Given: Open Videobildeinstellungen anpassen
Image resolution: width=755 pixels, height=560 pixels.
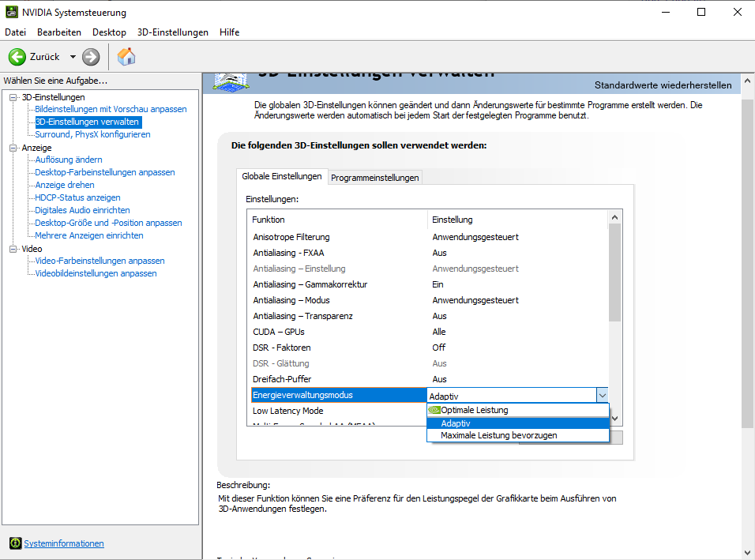Looking at the screenshot, I should [x=96, y=273].
